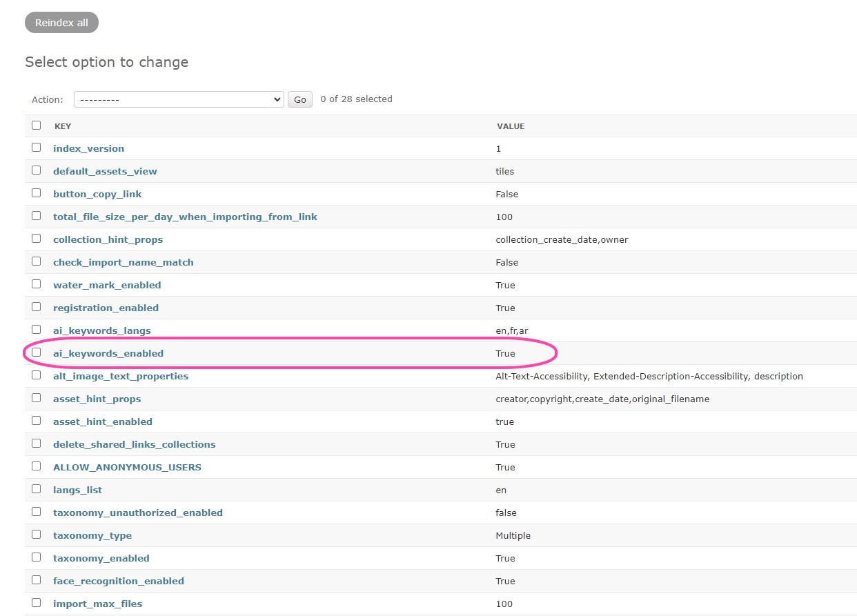The image size is (857, 616).
Task: Check the asset_hint_enabled row checkbox
Action: [x=36, y=421]
